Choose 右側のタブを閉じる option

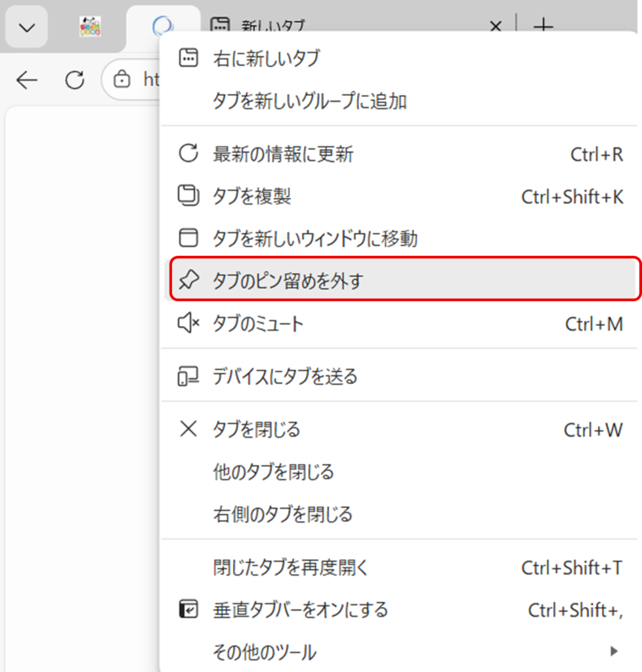[x=282, y=514]
